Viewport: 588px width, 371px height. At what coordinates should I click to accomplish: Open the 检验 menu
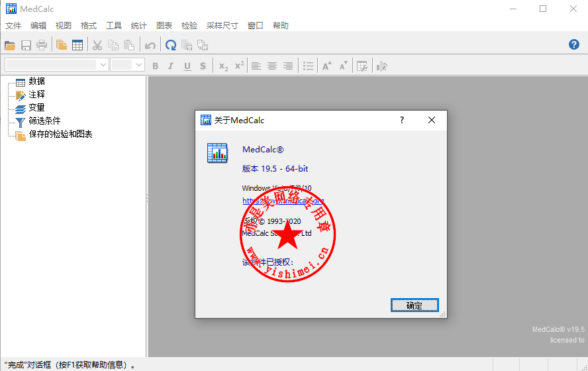pos(189,26)
